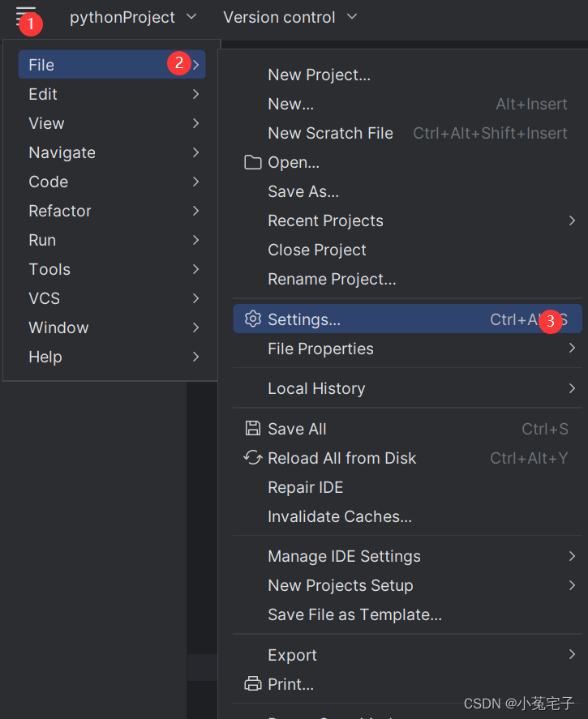Open the pythonProject dropdown
588x719 pixels.
133,17
